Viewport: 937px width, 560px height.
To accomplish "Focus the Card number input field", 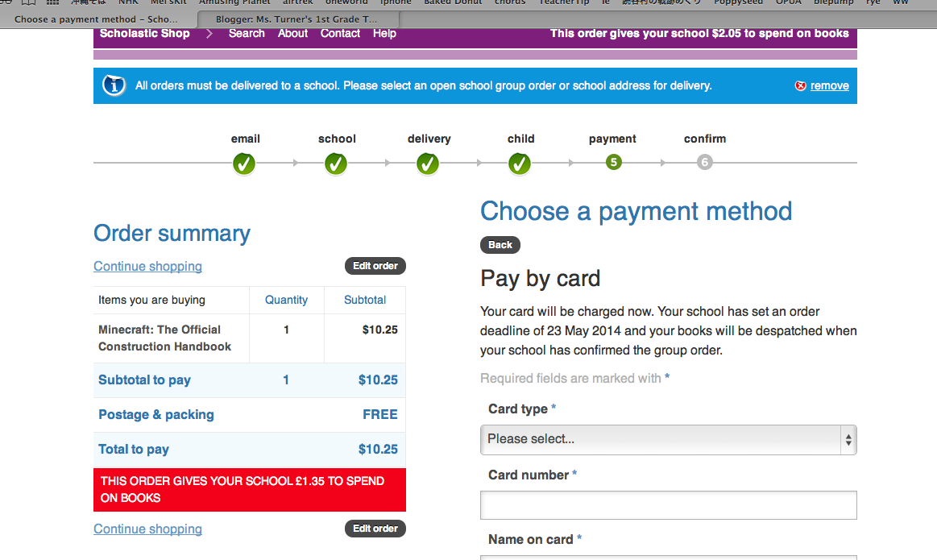I will click(x=668, y=505).
